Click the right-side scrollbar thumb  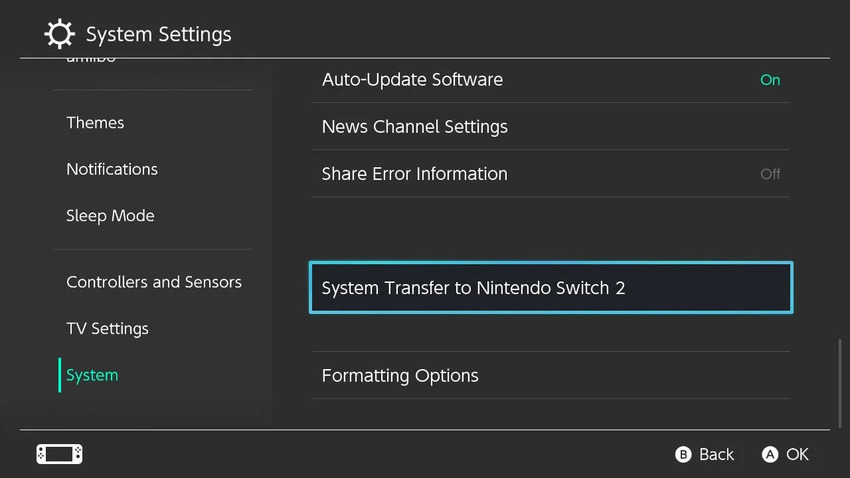pos(840,383)
